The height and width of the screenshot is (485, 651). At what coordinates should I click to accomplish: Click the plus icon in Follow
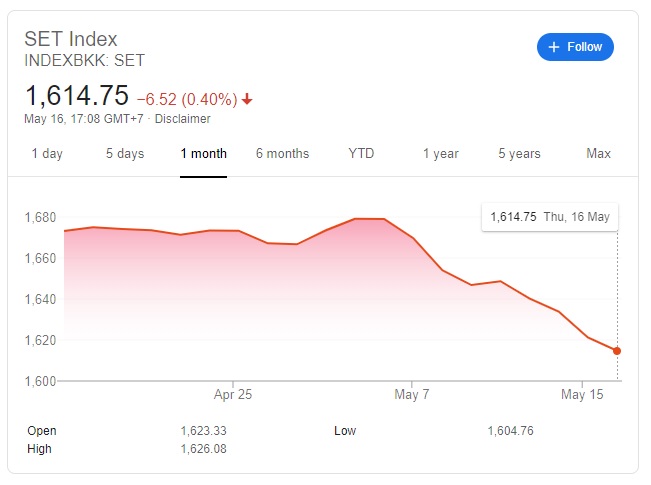pyautogui.click(x=554, y=47)
